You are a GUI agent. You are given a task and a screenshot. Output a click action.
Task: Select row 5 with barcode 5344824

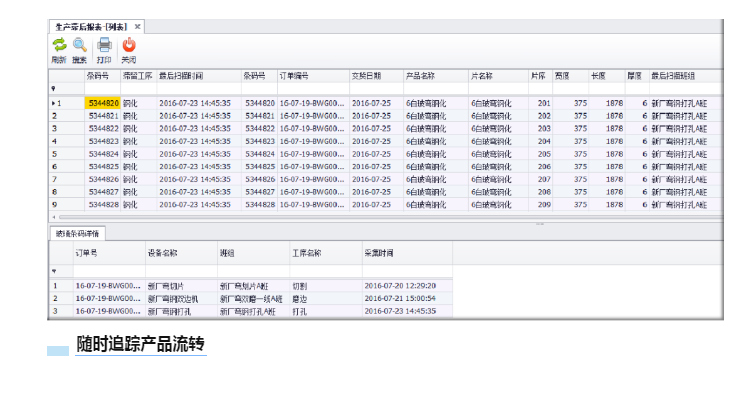point(386,154)
